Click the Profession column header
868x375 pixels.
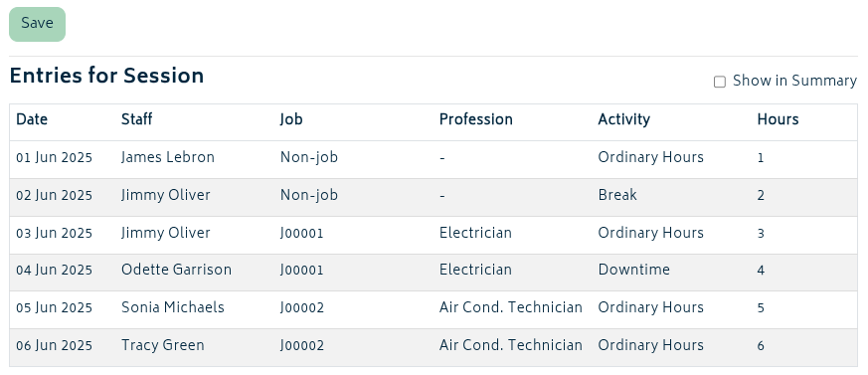(476, 119)
